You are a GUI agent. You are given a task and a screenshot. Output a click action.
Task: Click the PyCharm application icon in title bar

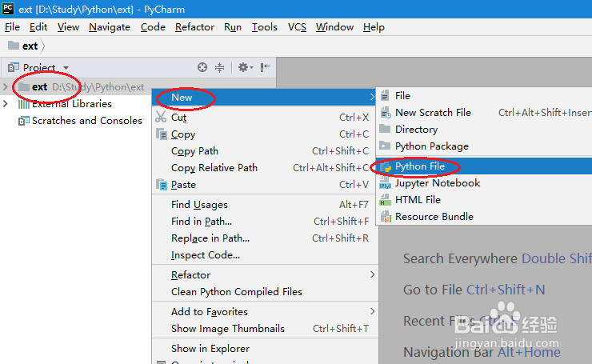8,8
